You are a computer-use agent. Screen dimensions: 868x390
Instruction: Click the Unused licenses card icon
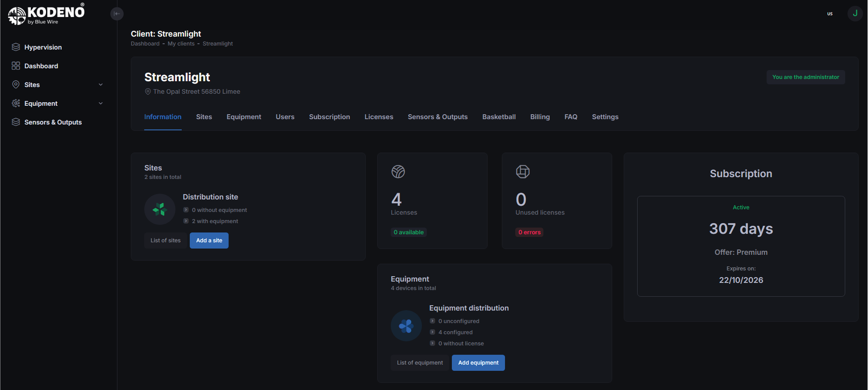point(522,172)
